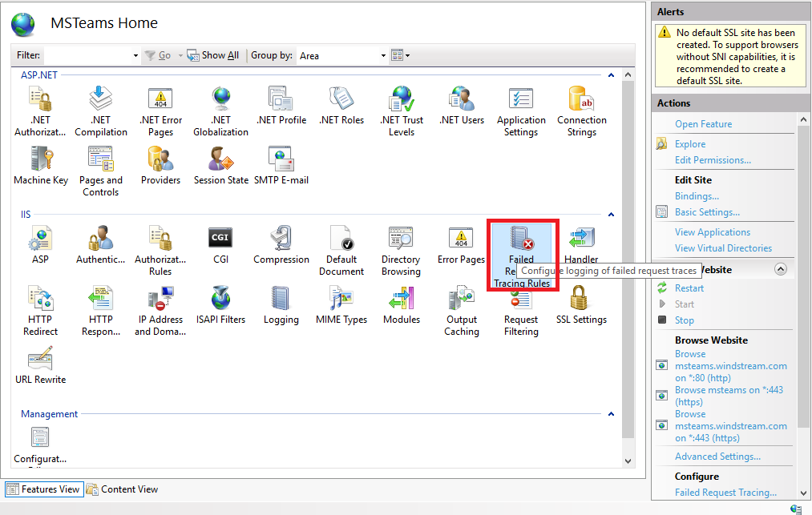The image size is (812, 515).
Task: Open Failed Request Tracing configure link
Action: coord(725,493)
